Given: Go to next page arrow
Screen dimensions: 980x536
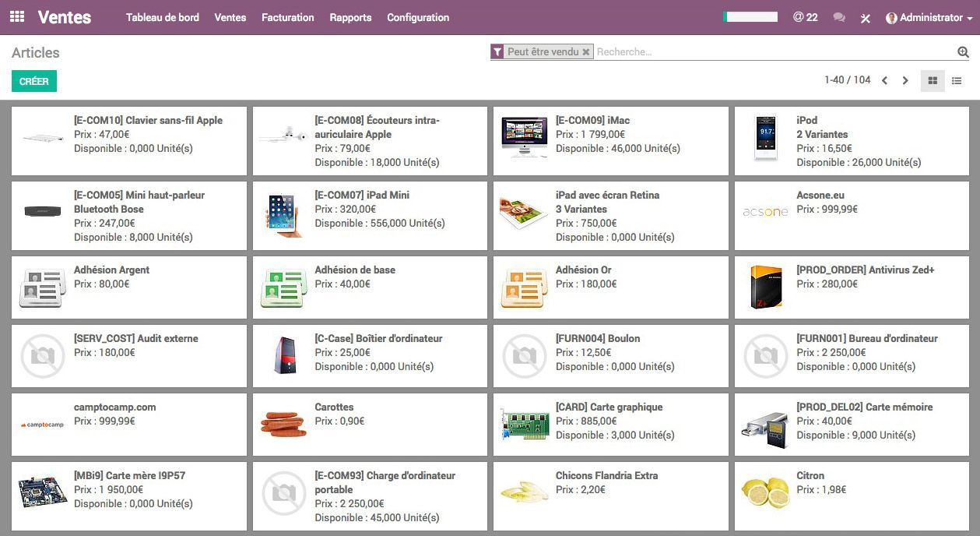Looking at the screenshot, I should tap(905, 80).
